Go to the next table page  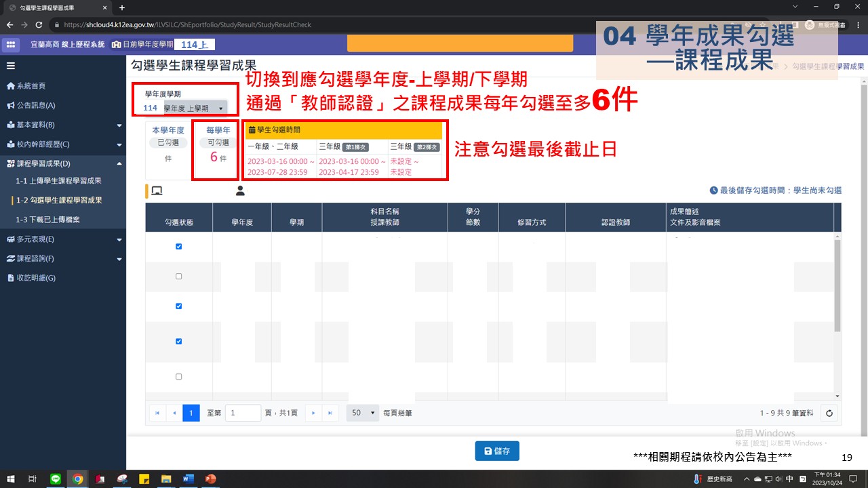click(313, 413)
